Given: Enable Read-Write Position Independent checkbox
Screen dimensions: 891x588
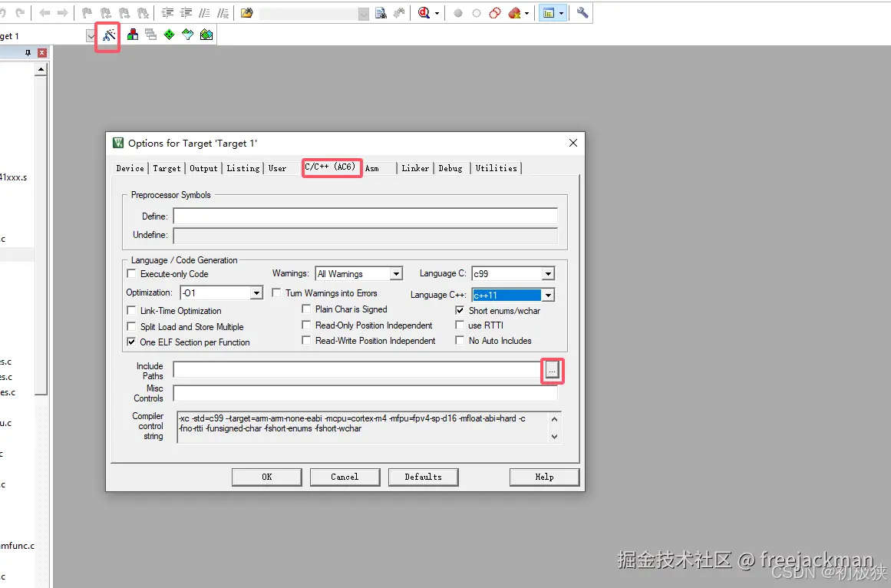Looking at the screenshot, I should click(306, 340).
